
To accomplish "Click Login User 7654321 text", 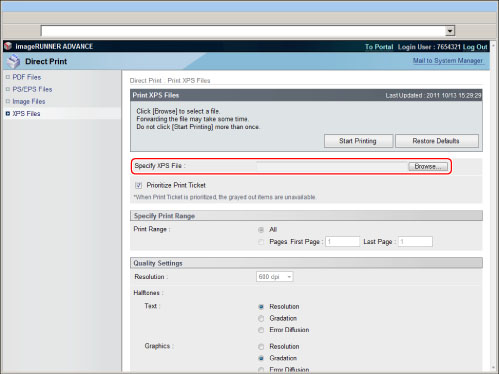I will point(429,47).
